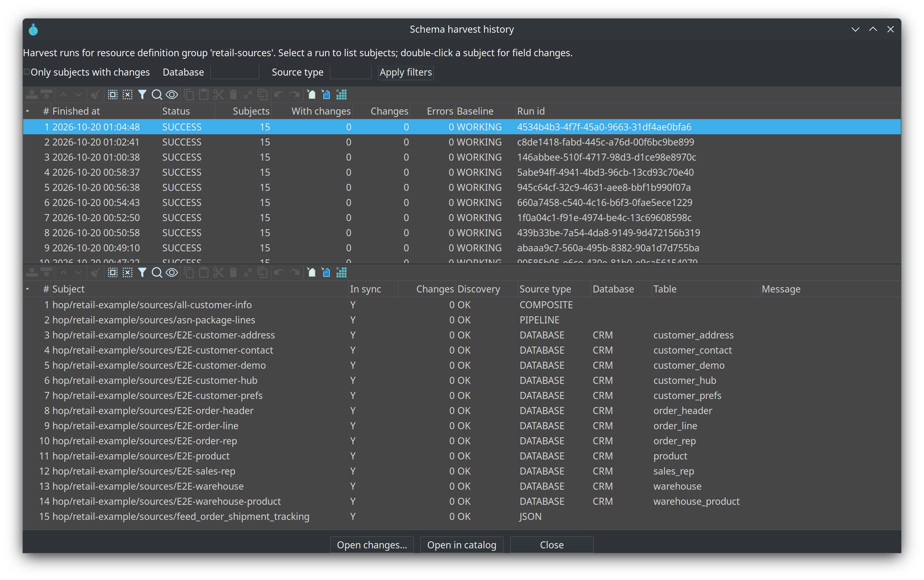
Task: Select all rows icon in subjects toolbar
Action: pos(112,273)
